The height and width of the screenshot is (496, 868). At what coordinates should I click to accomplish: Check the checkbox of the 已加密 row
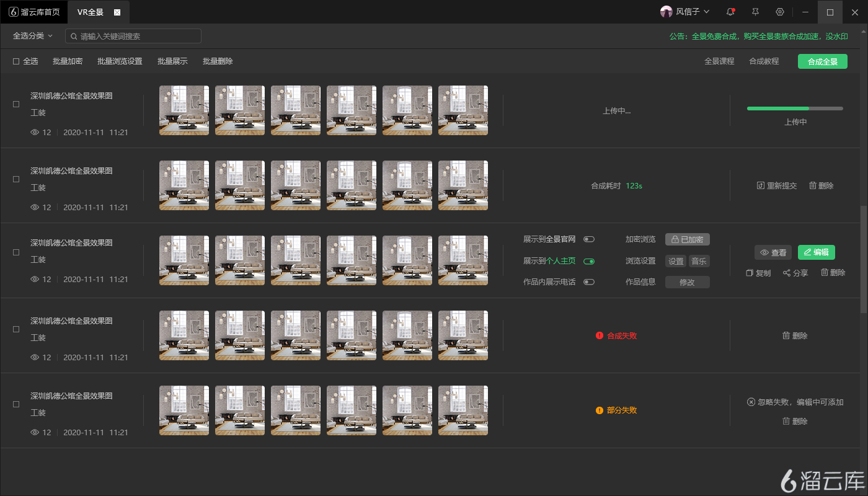point(16,252)
